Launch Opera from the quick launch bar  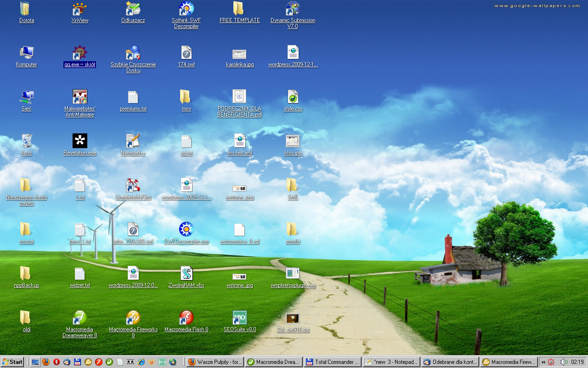[x=57, y=362]
